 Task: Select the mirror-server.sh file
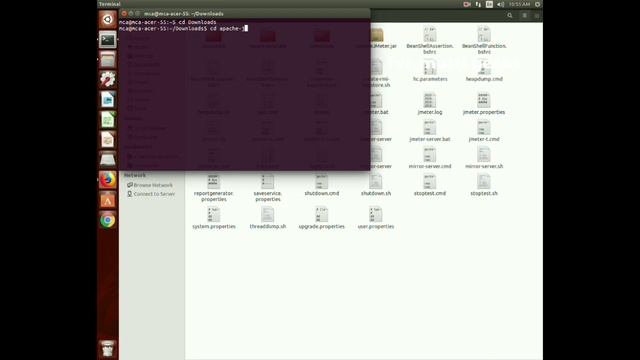tap(484, 158)
